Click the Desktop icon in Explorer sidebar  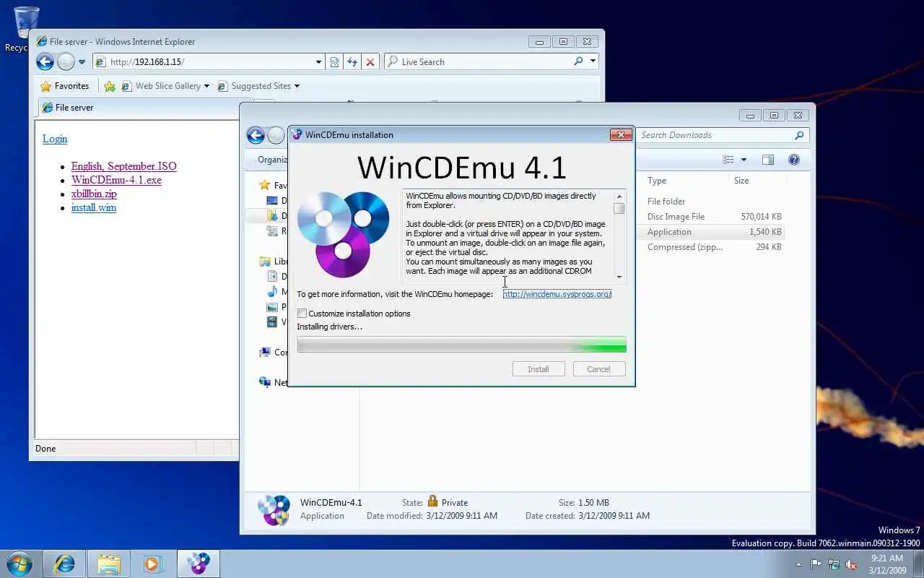point(272,201)
